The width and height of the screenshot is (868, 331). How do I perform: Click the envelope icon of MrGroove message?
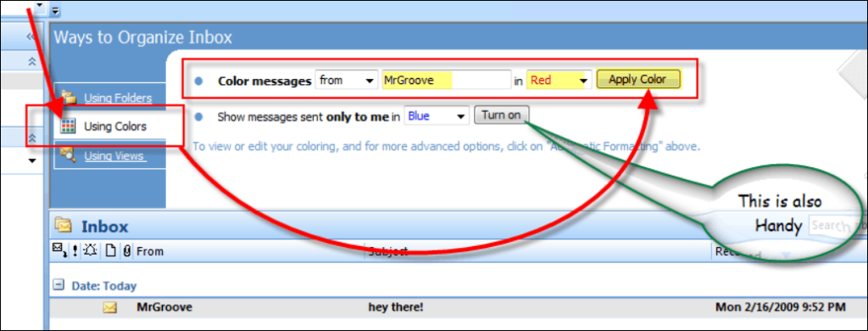(109, 307)
